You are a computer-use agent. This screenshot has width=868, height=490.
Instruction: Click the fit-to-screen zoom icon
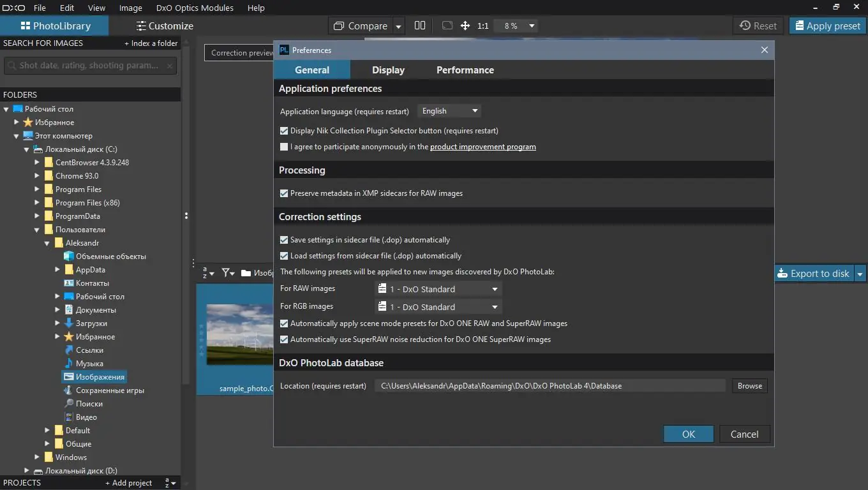point(447,26)
